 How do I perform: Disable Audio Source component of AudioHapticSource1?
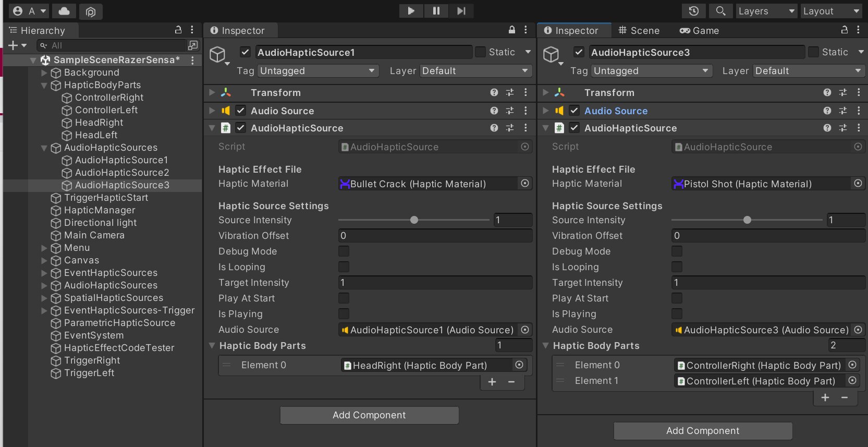(240, 111)
